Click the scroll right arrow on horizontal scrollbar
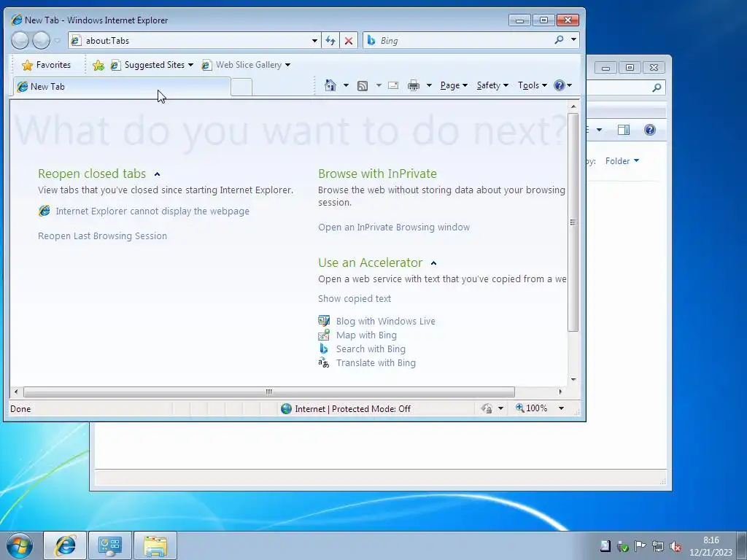 (560, 392)
